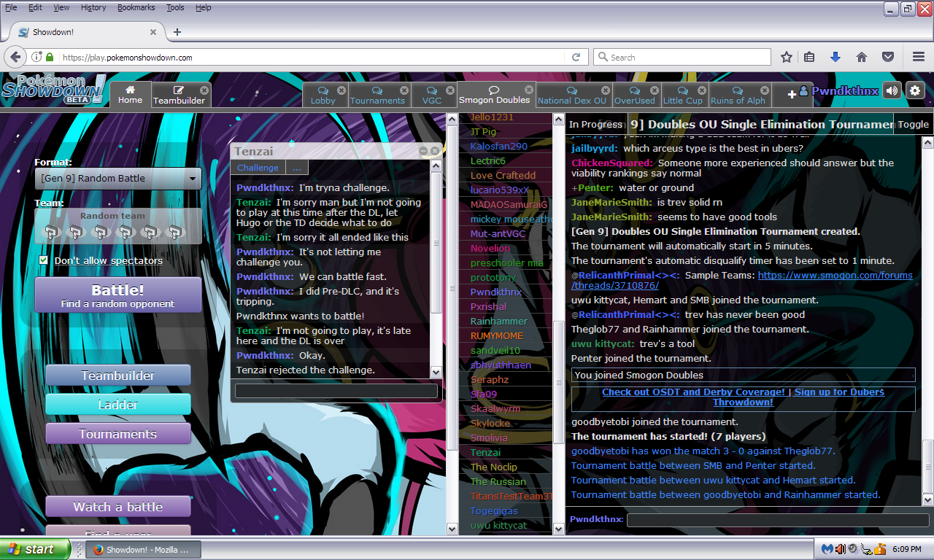Screen dimensions: 934x560
Task: Open the sound options speaker icon
Action: pyautogui.click(x=892, y=90)
